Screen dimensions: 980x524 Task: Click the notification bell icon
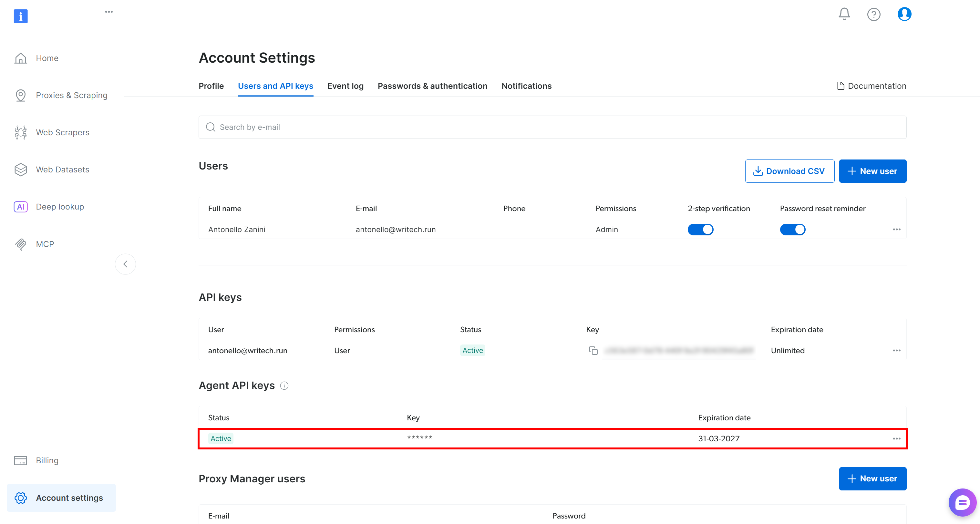844,14
